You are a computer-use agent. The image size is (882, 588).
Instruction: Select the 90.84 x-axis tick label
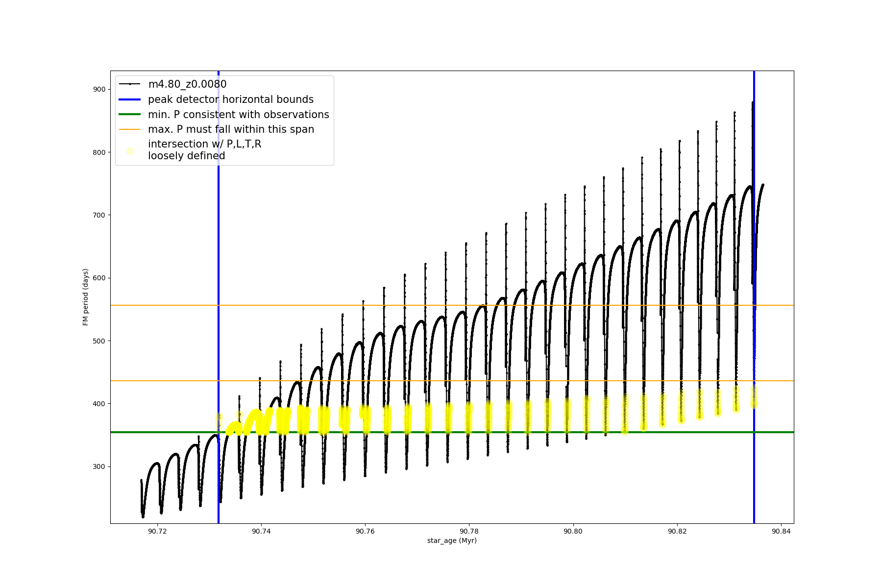click(x=781, y=531)
